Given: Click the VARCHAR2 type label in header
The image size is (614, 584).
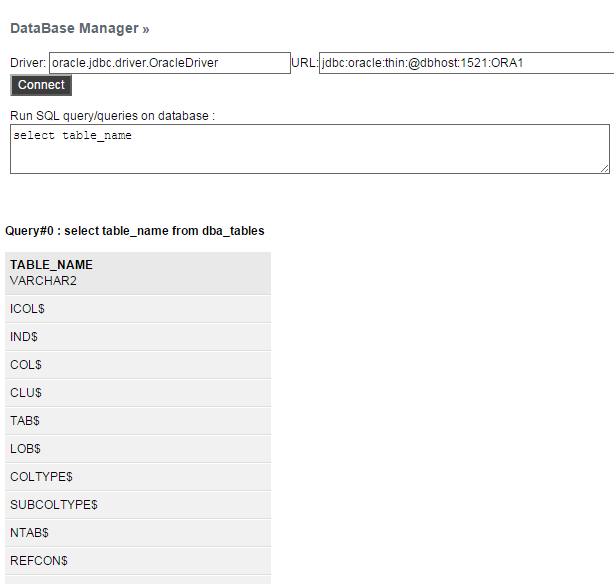Looking at the screenshot, I should click(43, 281).
